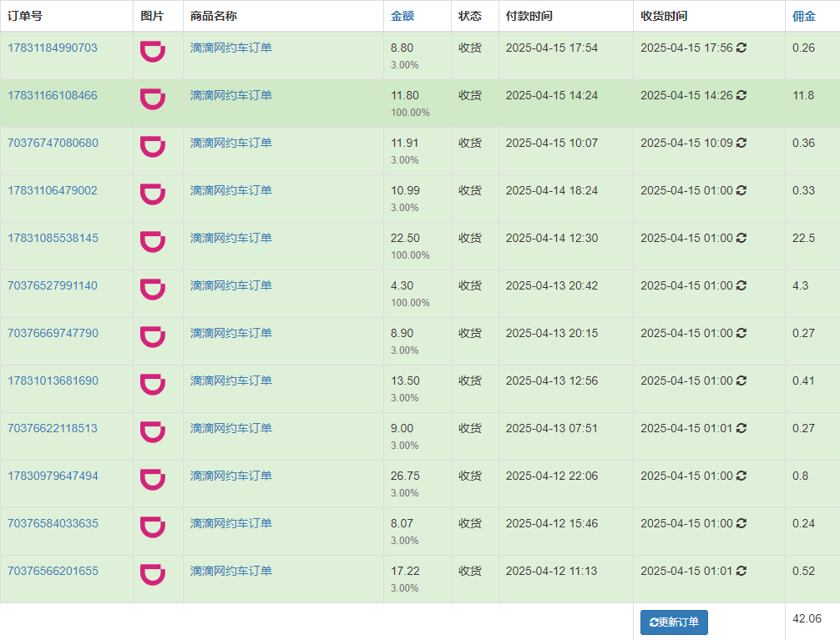Viewport: 840px width, 640px height.
Task: Open order number 70376566201655
Action: (53, 571)
